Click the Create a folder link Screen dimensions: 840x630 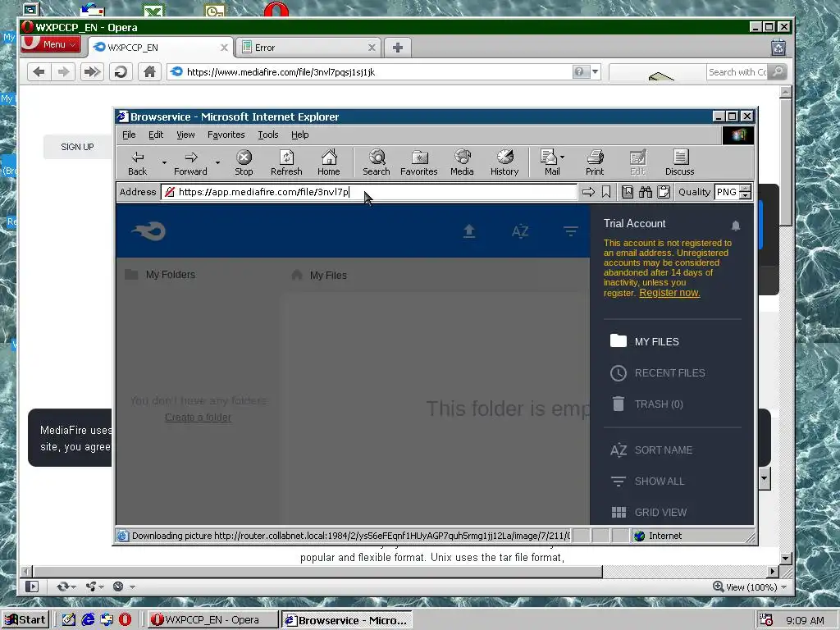click(x=199, y=418)
